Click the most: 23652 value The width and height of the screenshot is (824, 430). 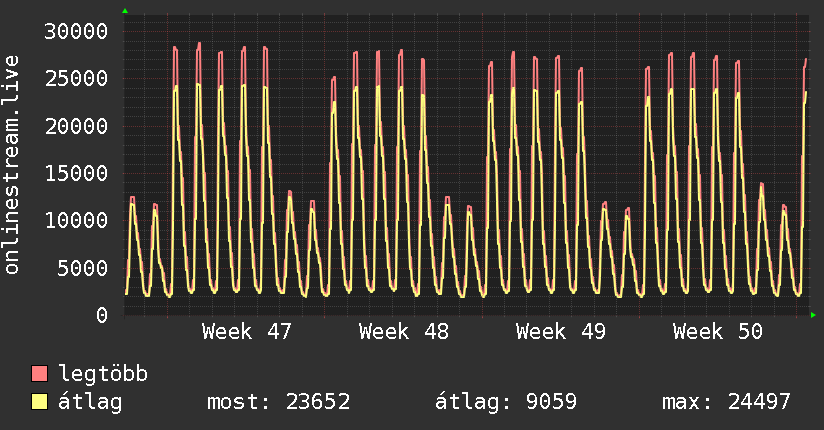click(x=279, y=402)
